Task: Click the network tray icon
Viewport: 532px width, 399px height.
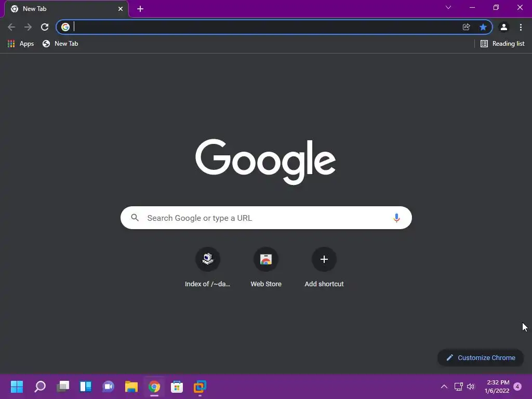Action: [458, 387]
